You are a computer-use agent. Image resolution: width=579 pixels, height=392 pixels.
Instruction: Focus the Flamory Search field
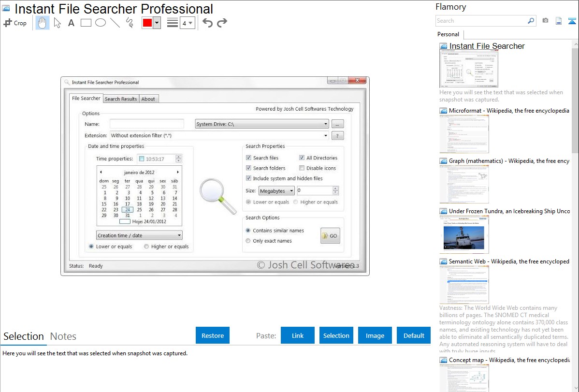[x=481, y=21]
